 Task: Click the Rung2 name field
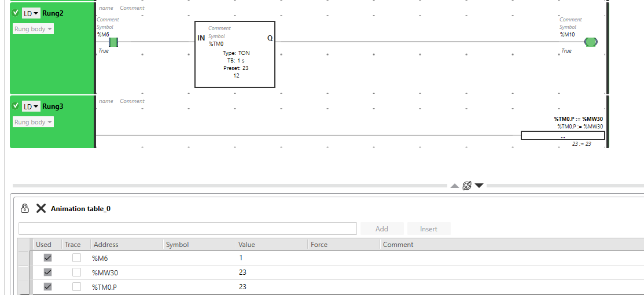pos(106,8)
